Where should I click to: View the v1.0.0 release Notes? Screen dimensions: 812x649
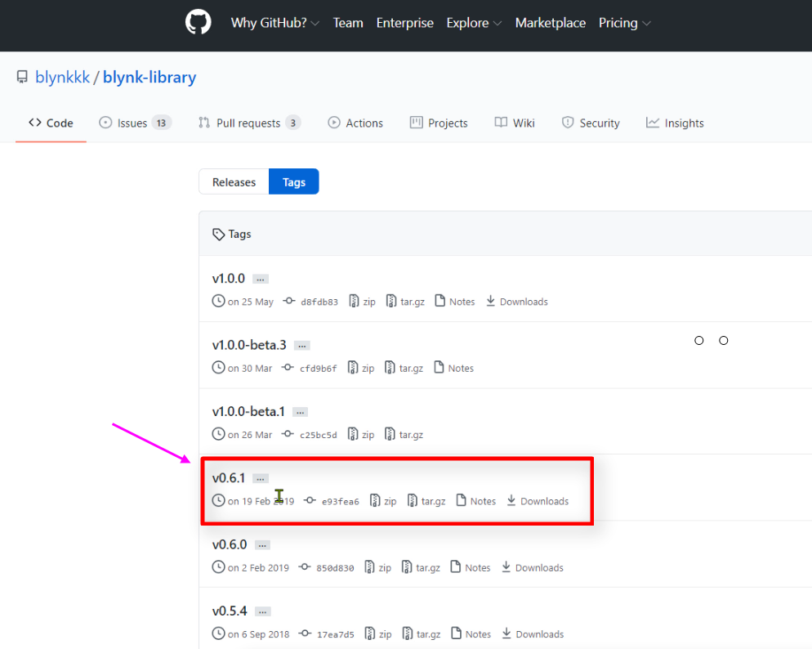(x=455, y=302)
